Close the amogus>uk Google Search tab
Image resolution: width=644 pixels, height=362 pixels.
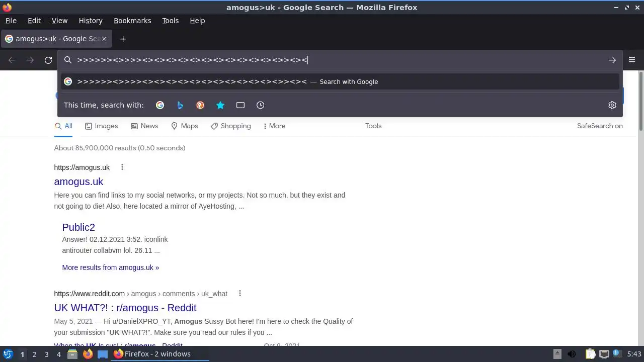(104, 39)
